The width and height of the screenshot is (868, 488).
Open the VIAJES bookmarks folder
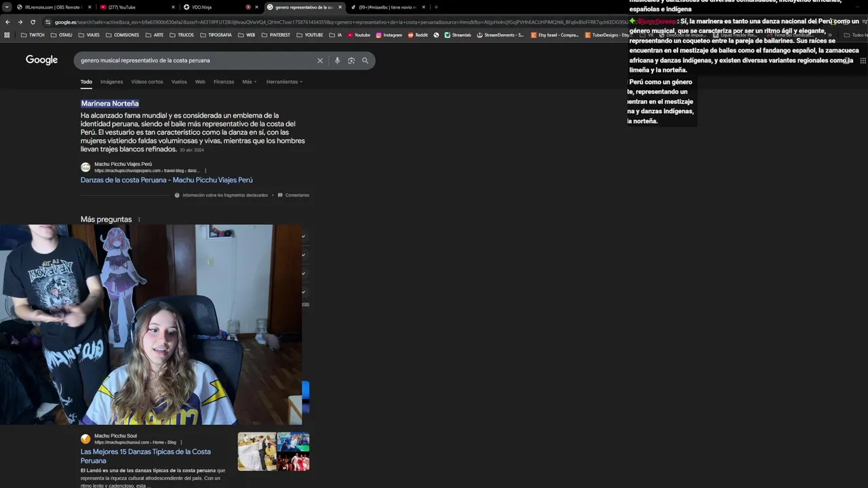click(x=89, y=35)
